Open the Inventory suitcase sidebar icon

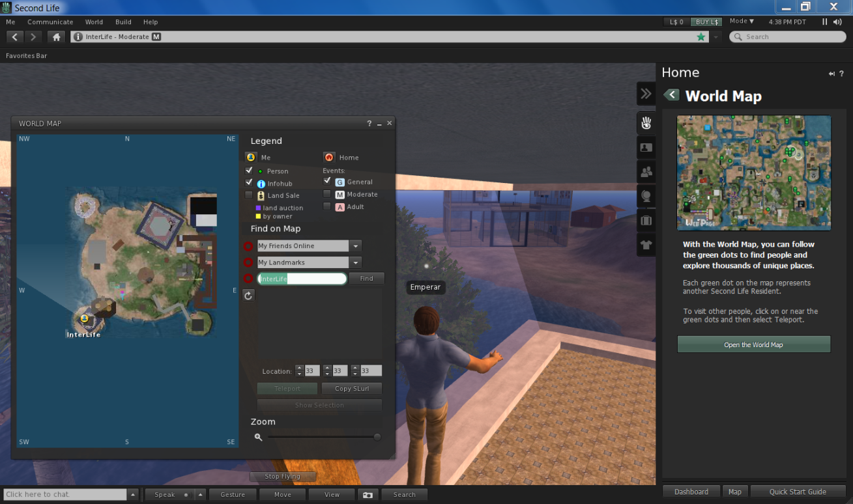(x=646, y=221)
